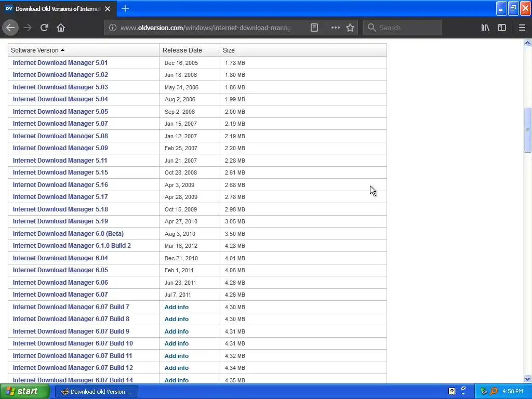Go back to the previous page
This screenshot has height=399, width=532.
click(10, 28)
